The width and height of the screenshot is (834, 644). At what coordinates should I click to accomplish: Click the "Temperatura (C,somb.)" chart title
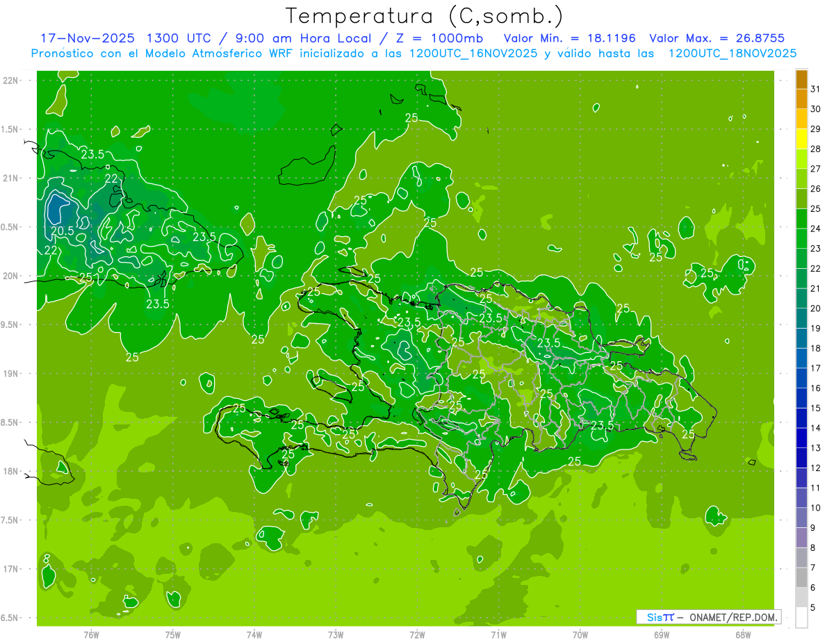point(424,15)
